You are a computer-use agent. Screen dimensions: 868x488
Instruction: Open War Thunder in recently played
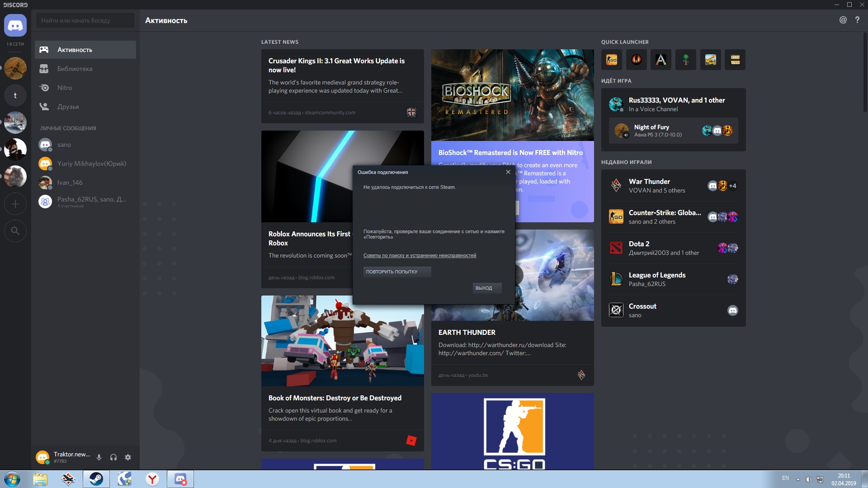674,186
